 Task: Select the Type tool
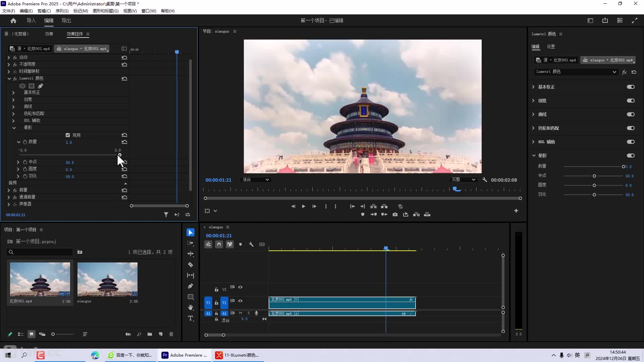(191, 318)
